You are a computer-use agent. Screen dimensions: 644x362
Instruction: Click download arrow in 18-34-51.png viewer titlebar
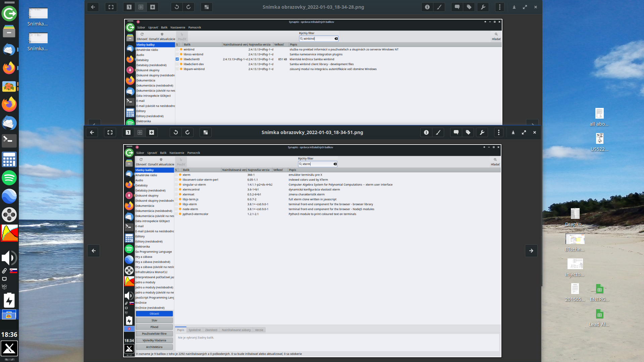pyautogui.click(x=513, y=132)
